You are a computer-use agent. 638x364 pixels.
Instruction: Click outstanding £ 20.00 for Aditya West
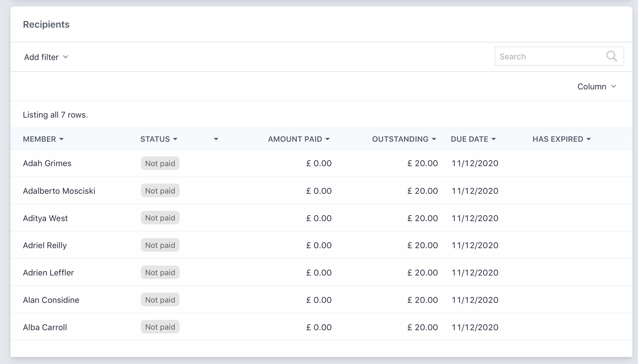(x=422, y=218)
